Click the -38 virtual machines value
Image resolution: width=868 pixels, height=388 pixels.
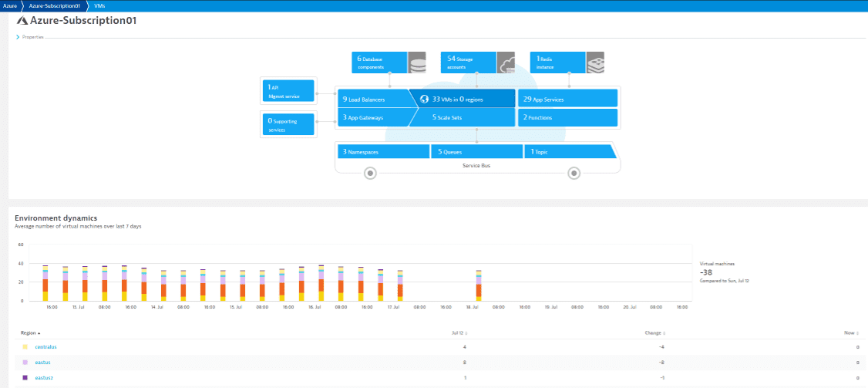click(x=706, y=272)
